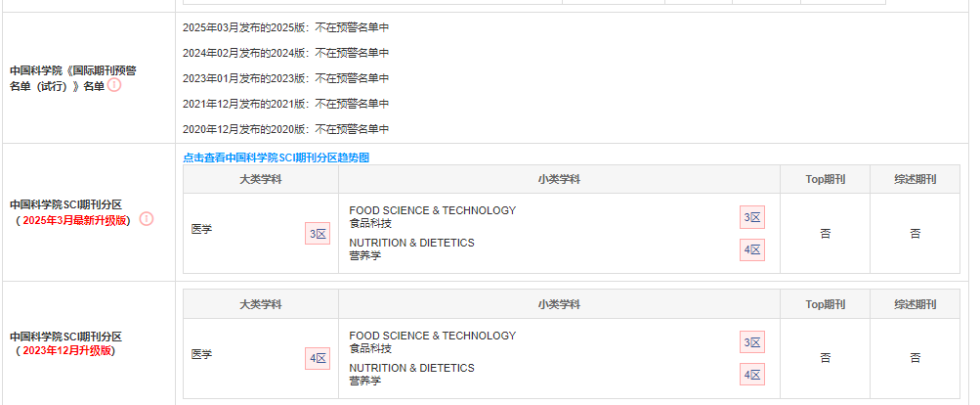Click 4区 badge for NUTRITION & DIETETICS 2025
The image size is (980, 405).
coord(752,250)
